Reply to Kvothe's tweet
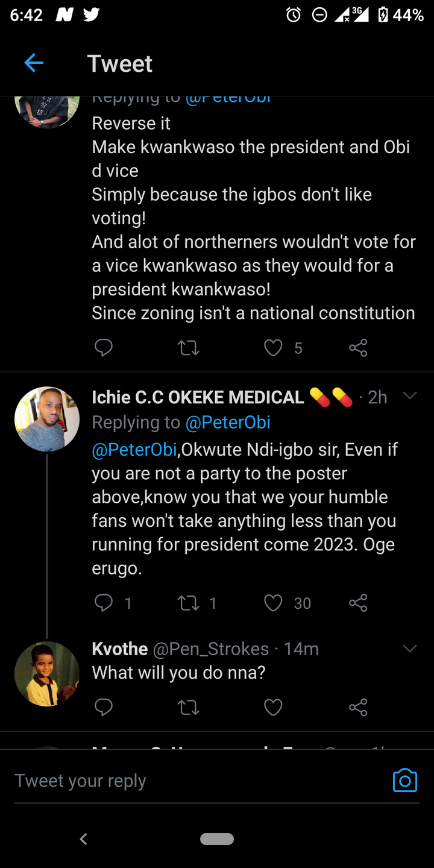Image resolution: width=434 pixels, height=868 pixels. tap(104, 707)
